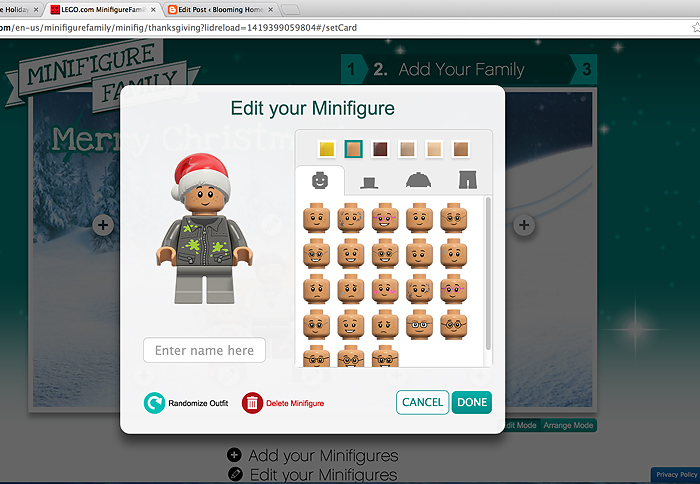The height and width of the screenshot is (484, 700).
Task: Click the red trash can icon
Action: (252, 403)
